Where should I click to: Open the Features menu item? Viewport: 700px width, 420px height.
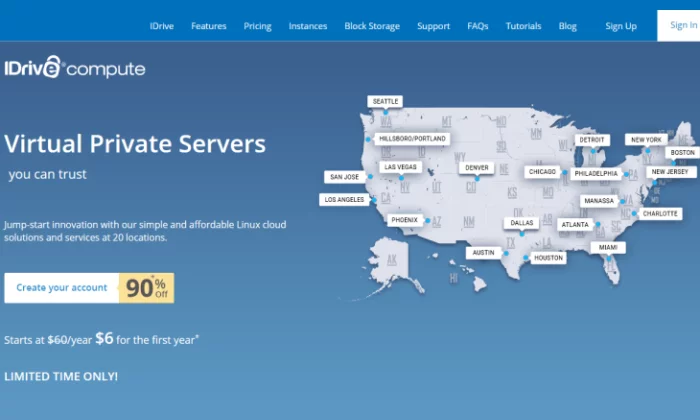[x=208, y=26]
